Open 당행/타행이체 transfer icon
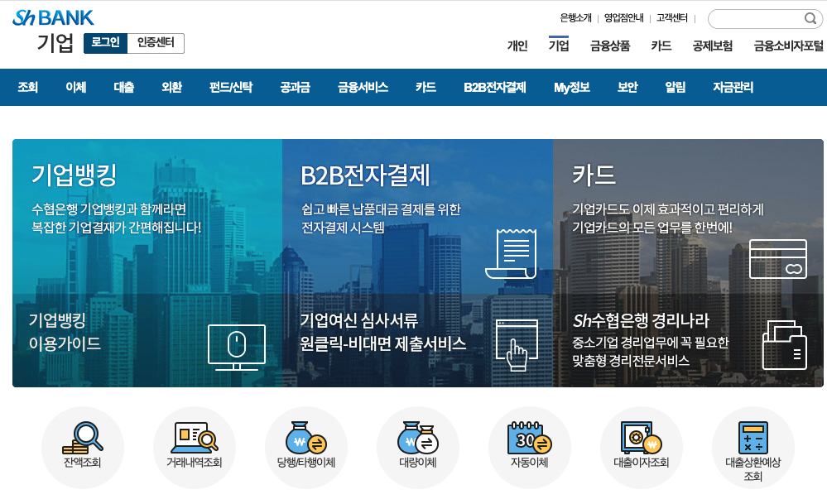 (x=306, y=438)
